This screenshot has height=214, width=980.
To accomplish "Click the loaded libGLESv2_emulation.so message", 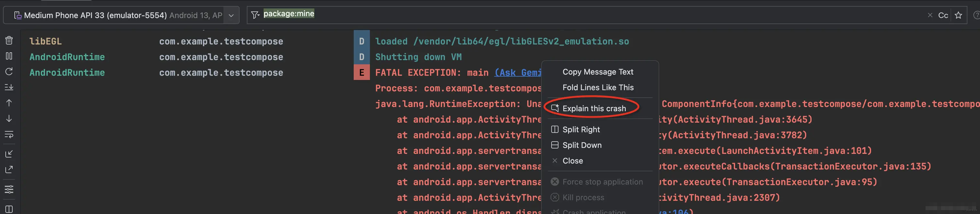I will point(502,42).
